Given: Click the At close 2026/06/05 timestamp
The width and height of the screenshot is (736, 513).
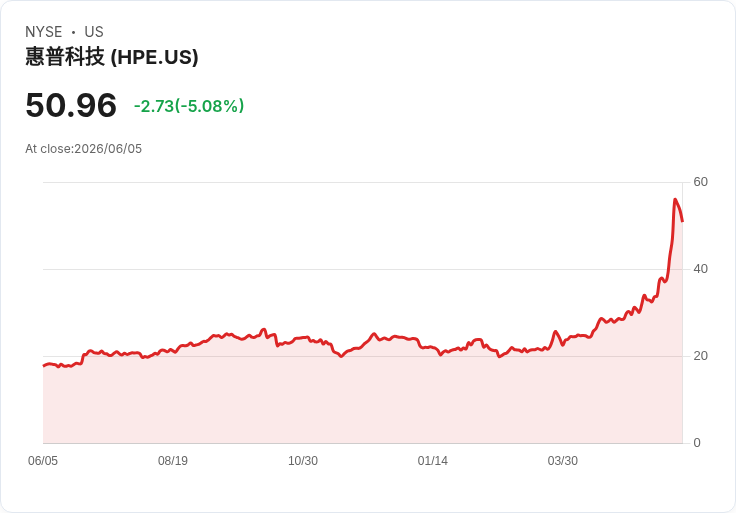Looking at the screenshot, I should [x=84, y=149].
